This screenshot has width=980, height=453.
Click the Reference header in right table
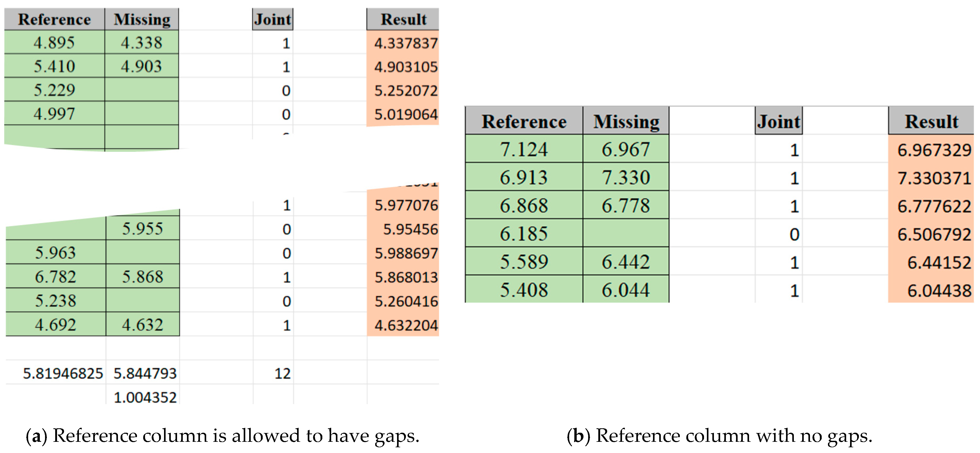click(x=524, y=122)
